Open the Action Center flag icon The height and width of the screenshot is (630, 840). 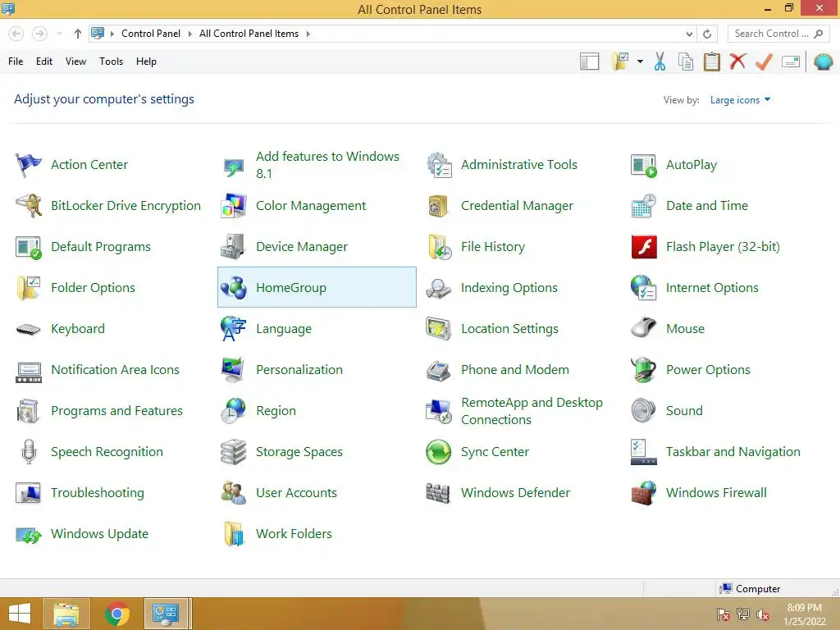pos(29,164)
